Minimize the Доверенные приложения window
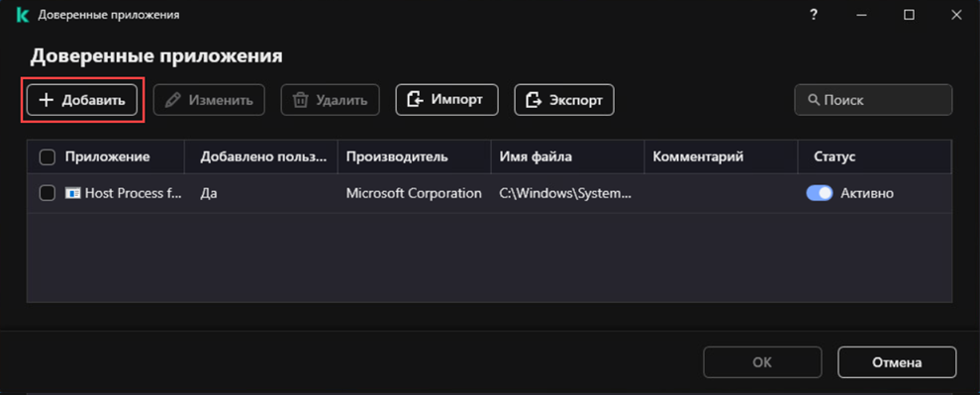Viewport: 980px width, 395px height. [x=862, y=15]
